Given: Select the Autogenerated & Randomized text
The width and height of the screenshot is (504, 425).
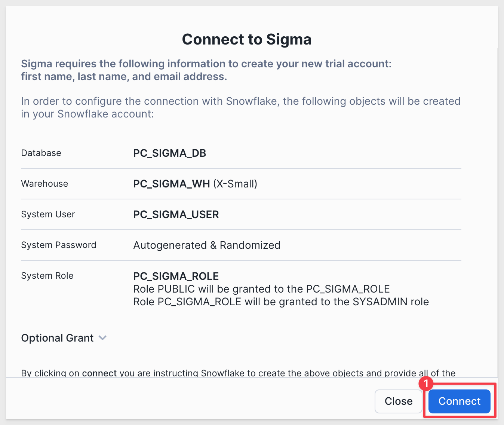Looking at the screenshot, I should (207, 245).
